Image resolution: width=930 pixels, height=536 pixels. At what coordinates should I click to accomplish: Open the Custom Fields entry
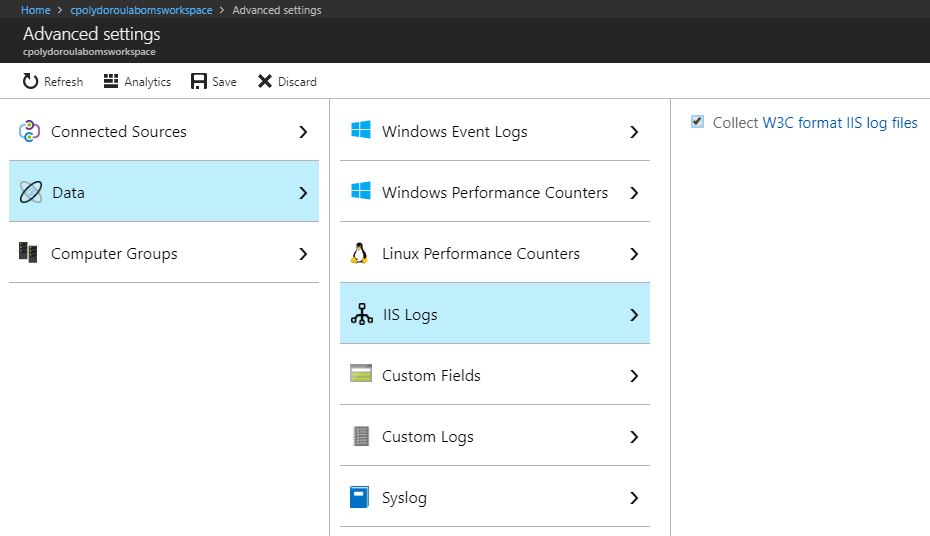495,375
